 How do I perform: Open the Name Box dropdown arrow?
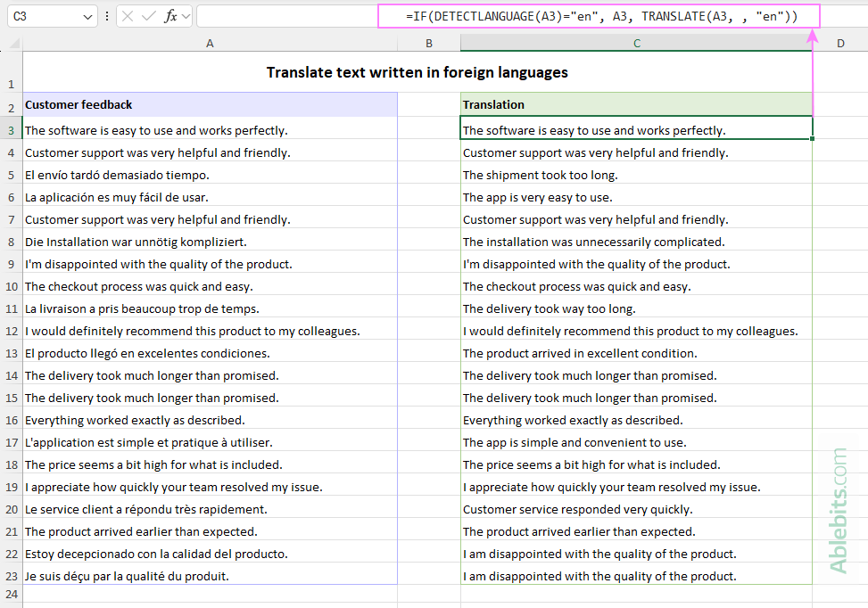tap(87, 17)
